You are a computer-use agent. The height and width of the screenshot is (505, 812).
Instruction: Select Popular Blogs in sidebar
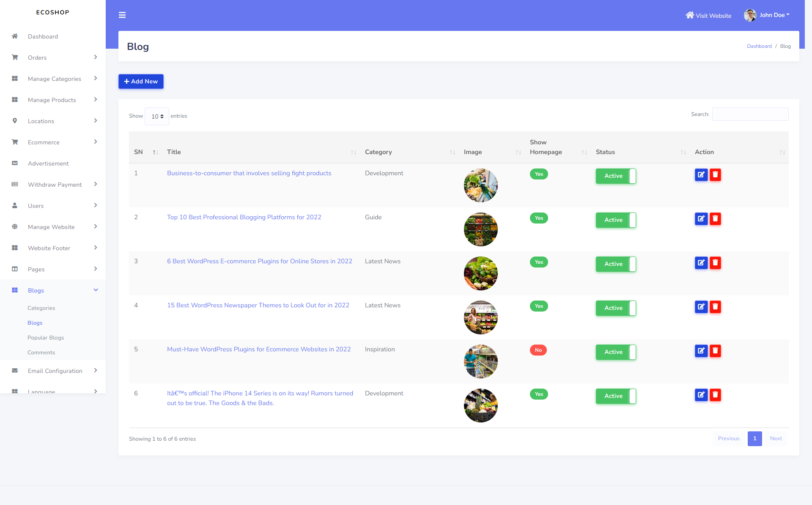click(46, 337)
